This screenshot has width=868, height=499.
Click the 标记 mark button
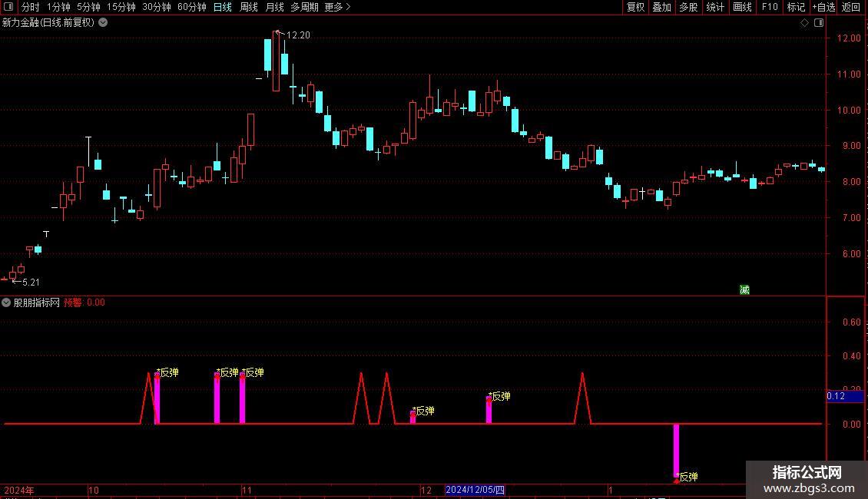point(796,7)
